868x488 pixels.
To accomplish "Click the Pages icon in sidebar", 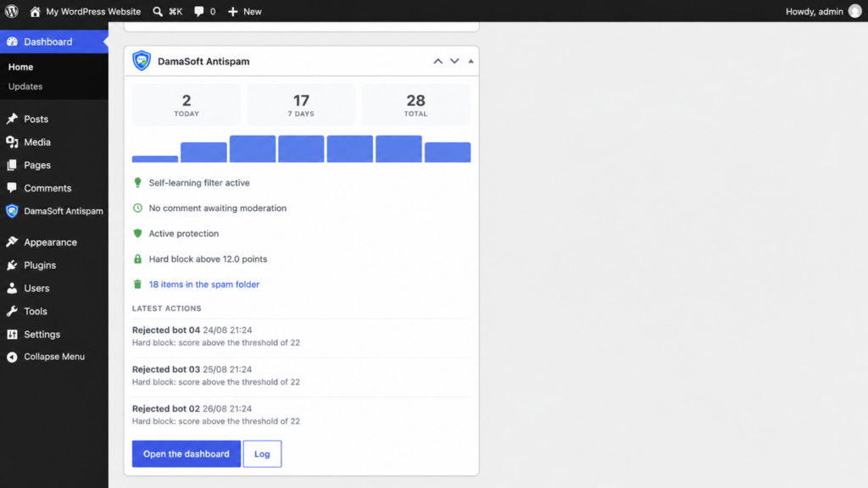I will (x=12, y=165).
